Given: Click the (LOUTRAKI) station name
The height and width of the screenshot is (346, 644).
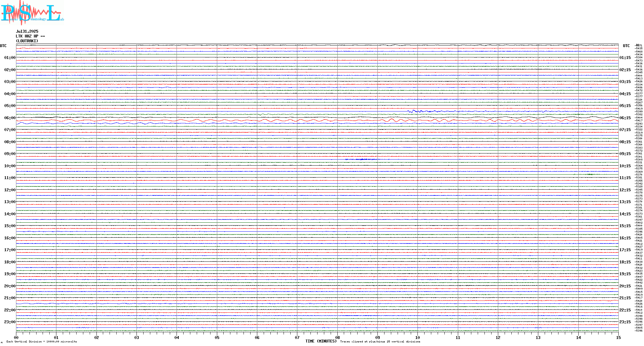Looking at the screenshot, I should (x=27, y=41).
